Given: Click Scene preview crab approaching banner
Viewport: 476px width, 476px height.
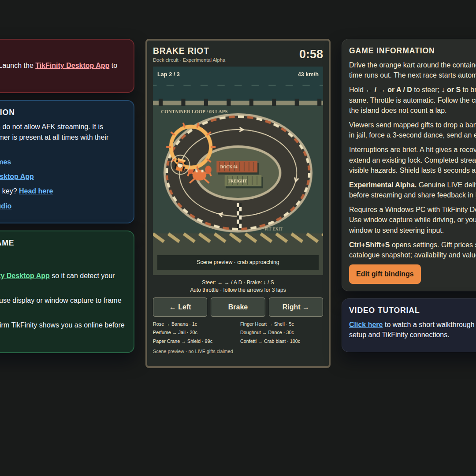Looking at the screenshot, I should point(238,262).
